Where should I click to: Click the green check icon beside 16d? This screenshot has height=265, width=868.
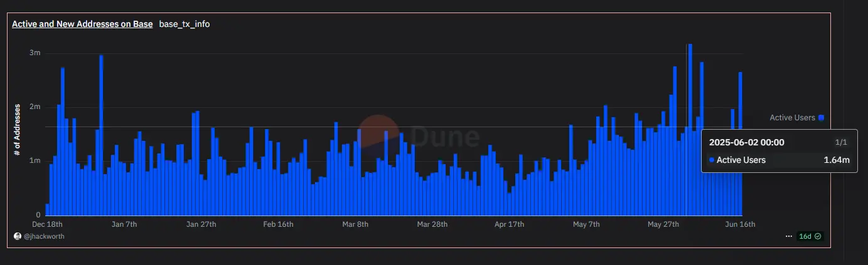click(x=818, y=236)
